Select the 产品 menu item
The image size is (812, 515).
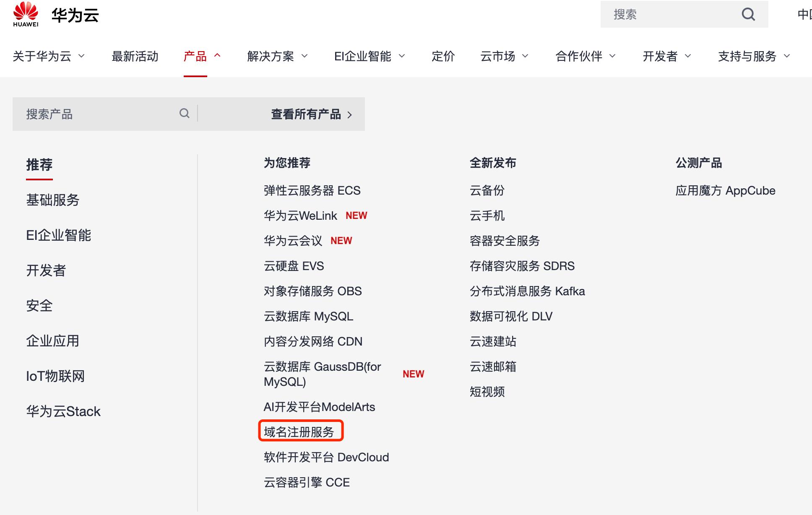[x=195, y=57]
